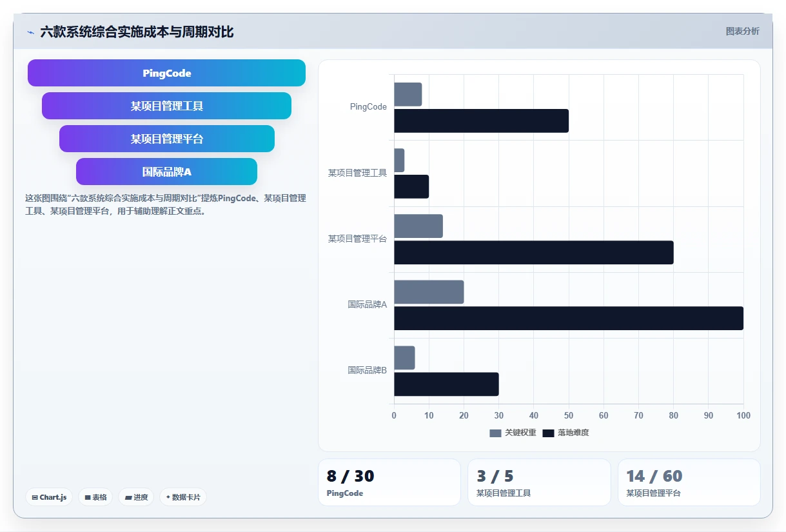Click the 数据卡片 tag chip
The width and height of the screenshot is (786, 532).
[x=183, y=497]
